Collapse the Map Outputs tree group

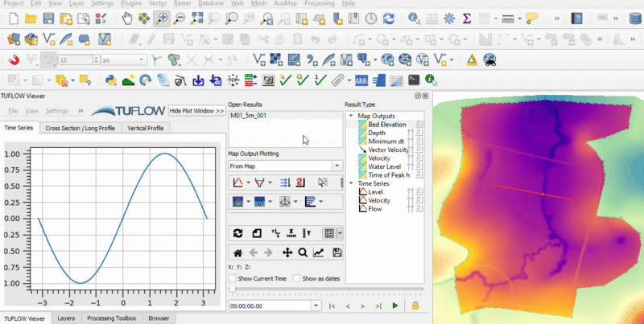tap(351, 115)
